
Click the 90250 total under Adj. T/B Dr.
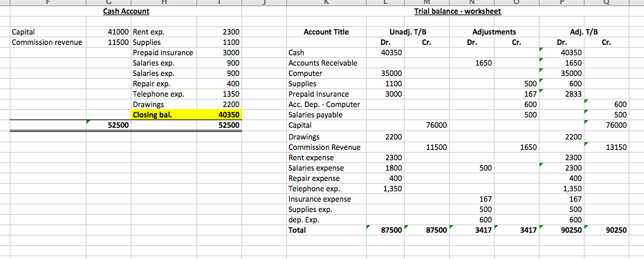(x=562, y=230)
